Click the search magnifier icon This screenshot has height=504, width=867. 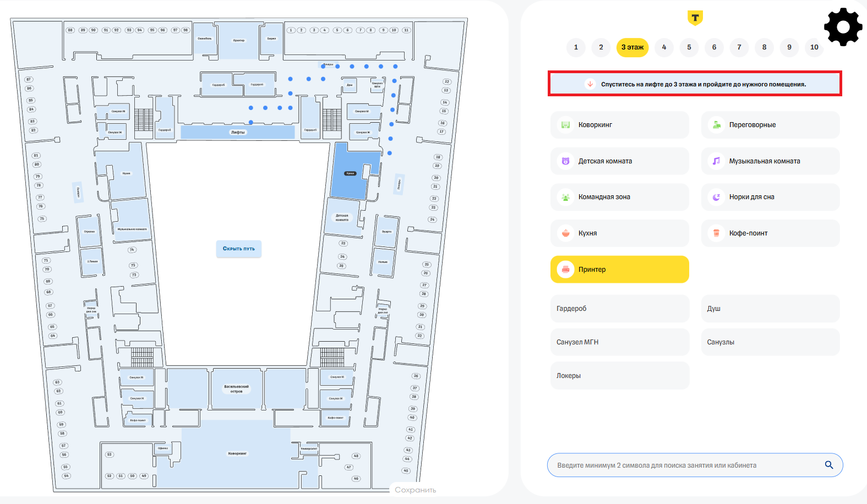(x=828, y=465)
